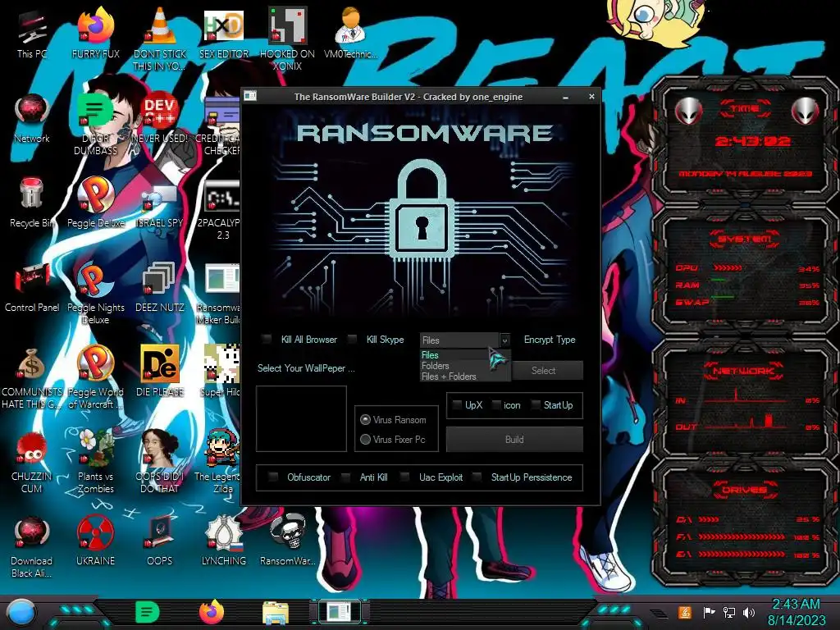The width and height of the screenshot is (840, 630).
Task: Click the volume speaker tray icon
Action: tap(749, 612)
